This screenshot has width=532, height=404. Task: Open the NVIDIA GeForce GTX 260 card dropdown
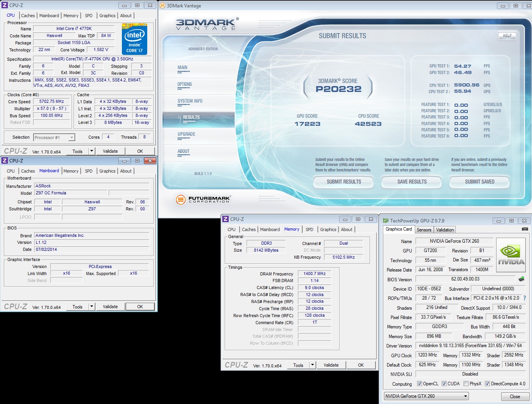point(426,396)
